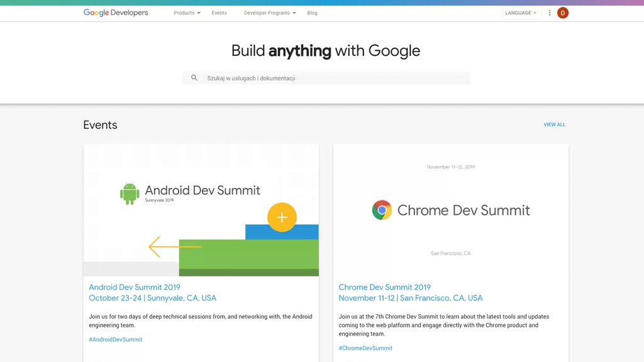Screen dimensions: 644x362
Task: Open the Android Dev Summit banner image
Action: (x=201, y=210)
